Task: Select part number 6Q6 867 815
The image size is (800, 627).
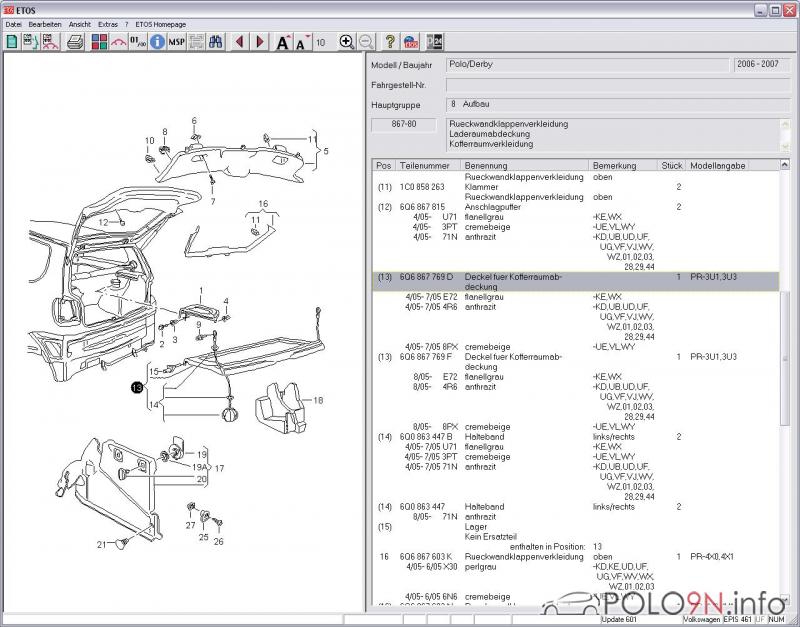Action: pos(422,207)
